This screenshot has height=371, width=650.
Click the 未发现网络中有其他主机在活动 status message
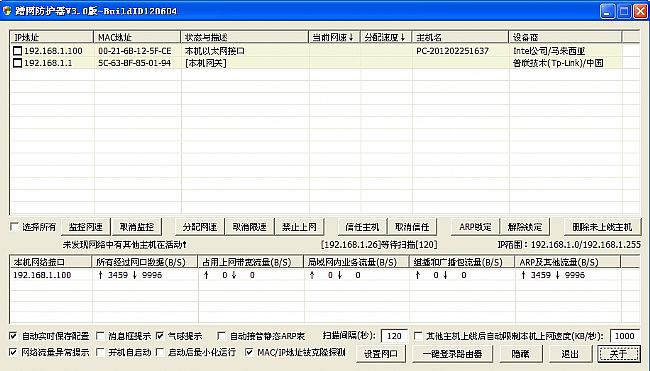tap(124, 245)
